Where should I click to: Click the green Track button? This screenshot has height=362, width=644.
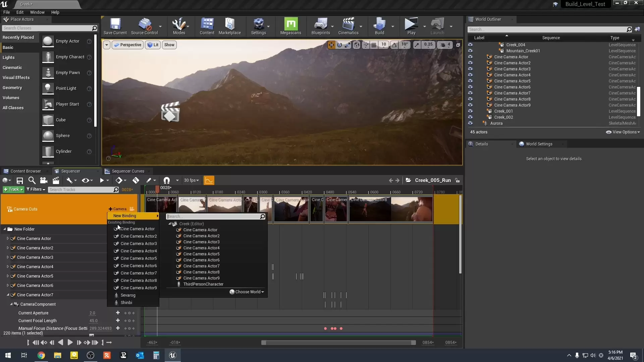[13, 189]
